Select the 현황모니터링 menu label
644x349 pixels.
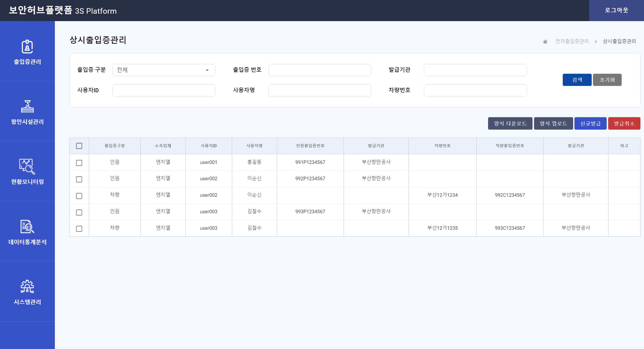27,182
